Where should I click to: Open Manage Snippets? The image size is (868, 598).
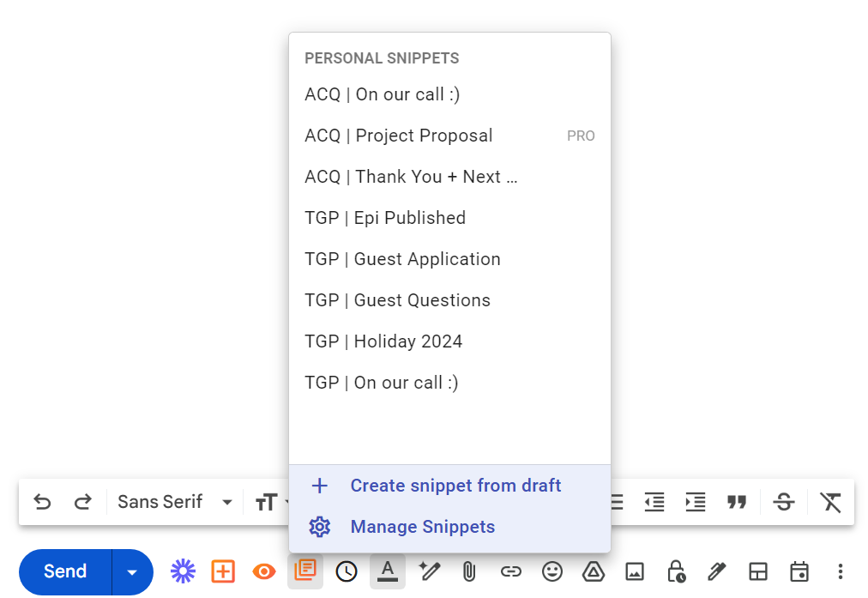click(x=423, y=527)
